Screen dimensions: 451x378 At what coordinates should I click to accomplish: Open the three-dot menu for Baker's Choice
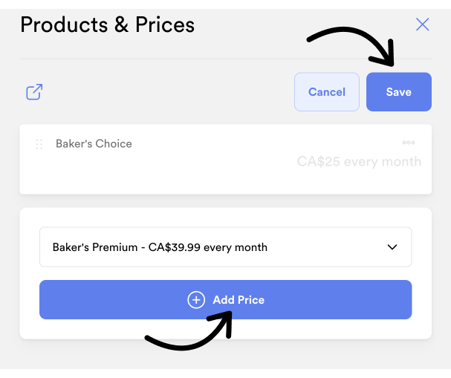coord(408,143)
